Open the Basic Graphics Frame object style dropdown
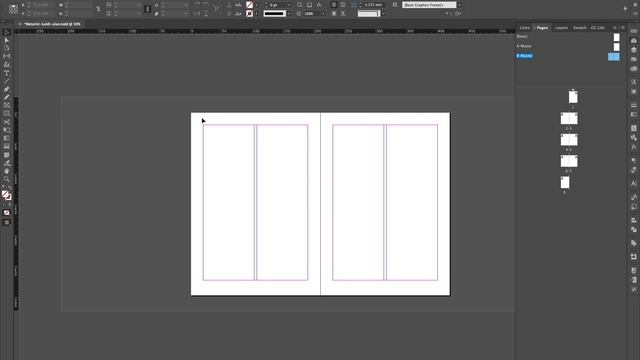640x360 pixels. [x=460, y=5]
